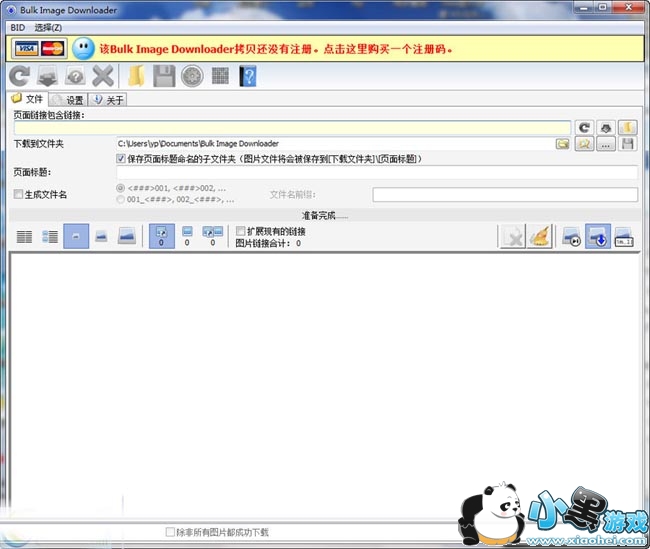Click the floppy disk save icon in toolbar
Screen dimensions: 650x549
(164, 76)
